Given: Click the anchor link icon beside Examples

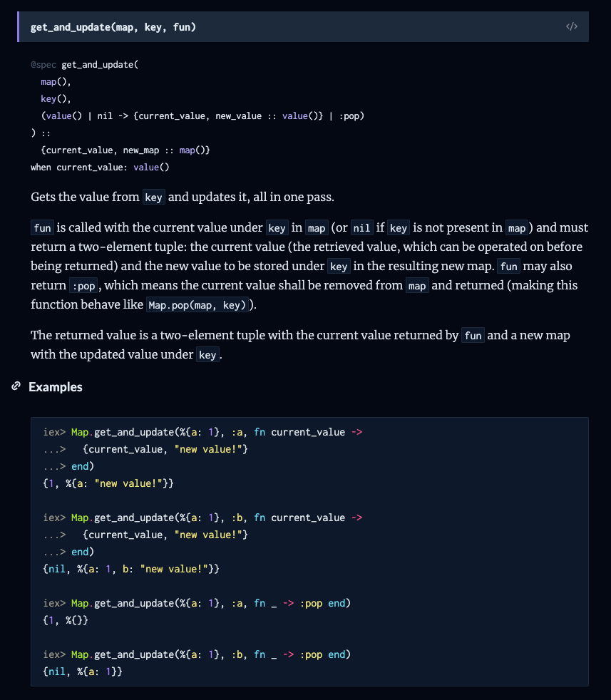Looking at the screenshot, I should (x=16, y=386).
